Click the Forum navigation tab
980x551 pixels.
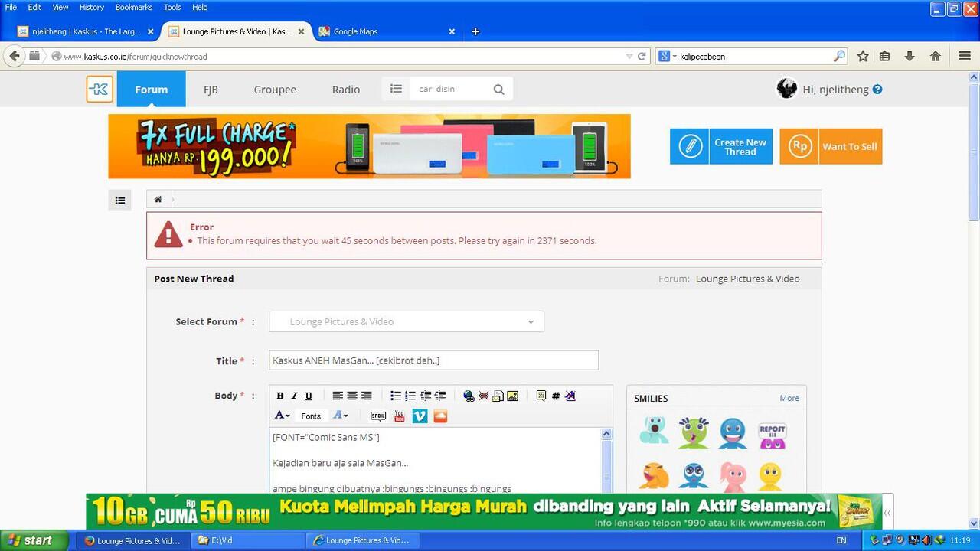[151, 89]
